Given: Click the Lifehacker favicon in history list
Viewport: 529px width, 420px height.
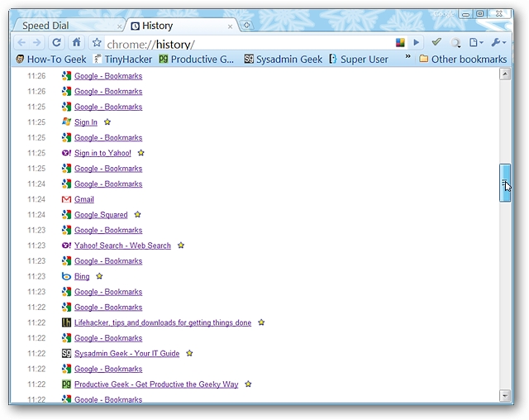Looking at the screenshot, I should point(66,322).
